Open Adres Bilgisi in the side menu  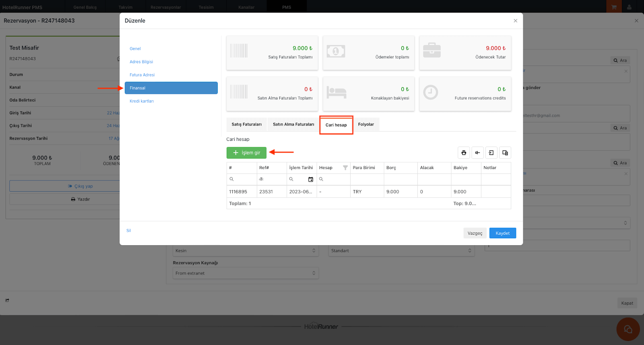coord(141,62)
